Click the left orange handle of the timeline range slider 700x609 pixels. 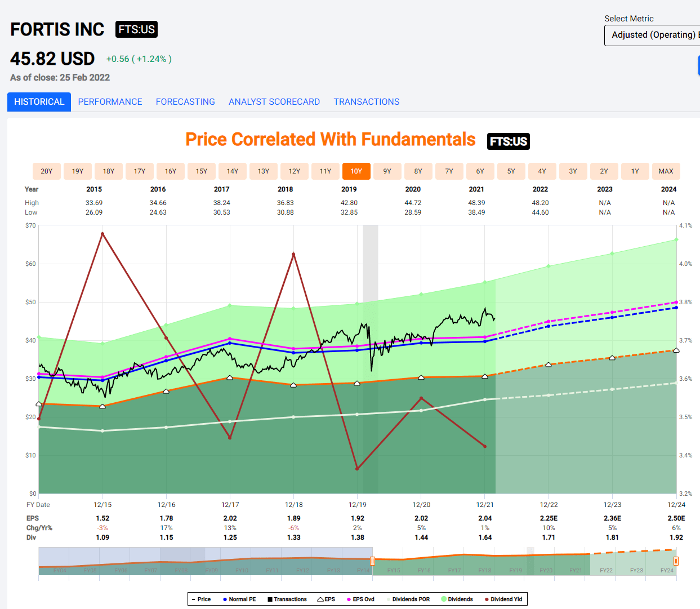click(x=372, y=561)
